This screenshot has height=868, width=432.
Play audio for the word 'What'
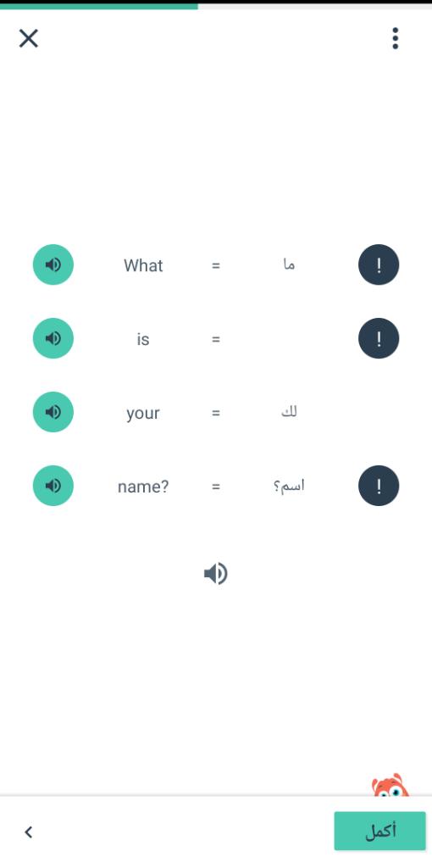53,264
